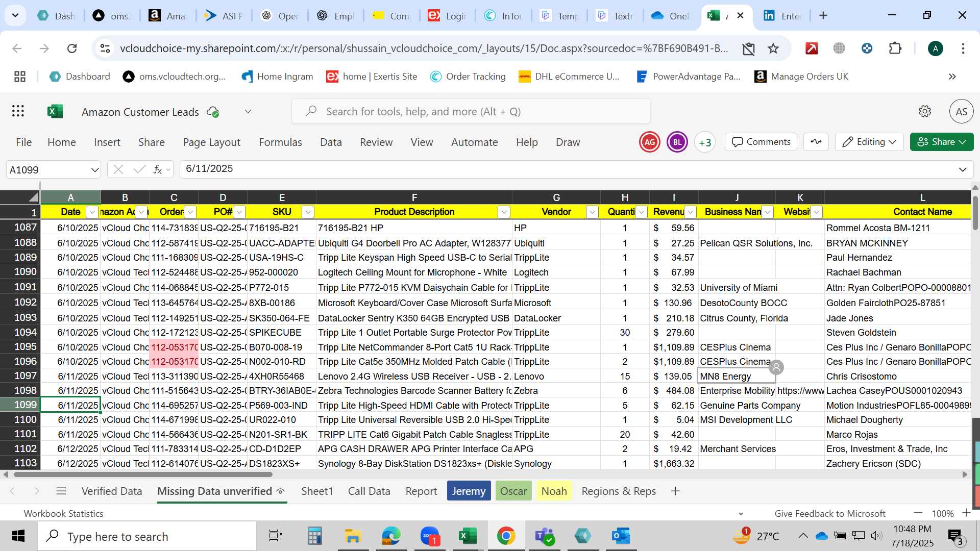The height and width of the screenshot is (551, 980).
Task: Open the Vendor column filter dropdown
Action: [x=592, y=212]
